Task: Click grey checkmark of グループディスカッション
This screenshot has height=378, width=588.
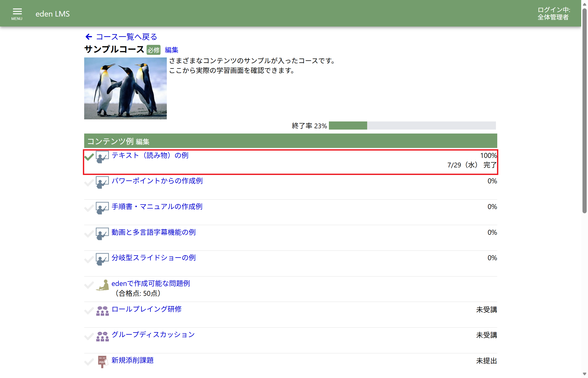Action: [89, 336]
